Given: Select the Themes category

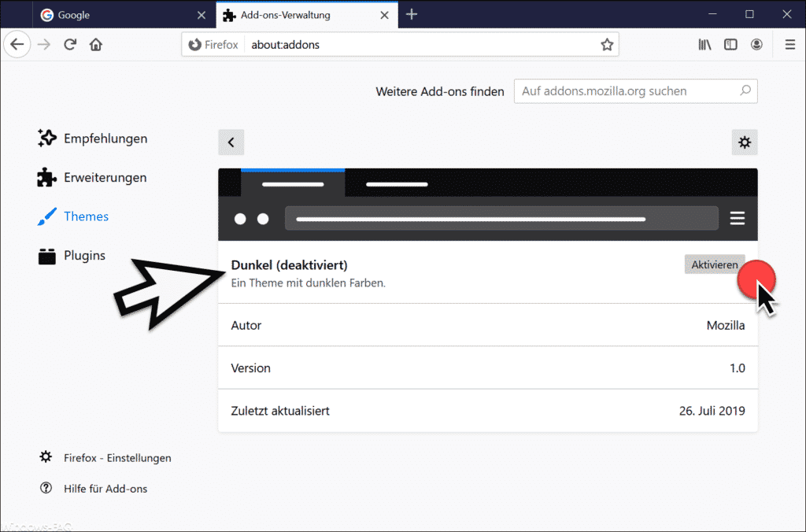Looking at the screenshot, I should pos(73,216).
